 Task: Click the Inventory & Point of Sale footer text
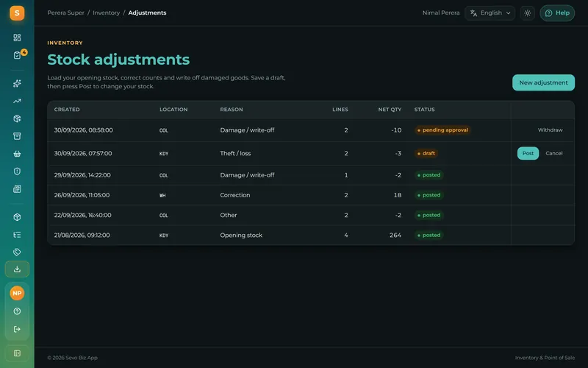[x=545, y=358]
